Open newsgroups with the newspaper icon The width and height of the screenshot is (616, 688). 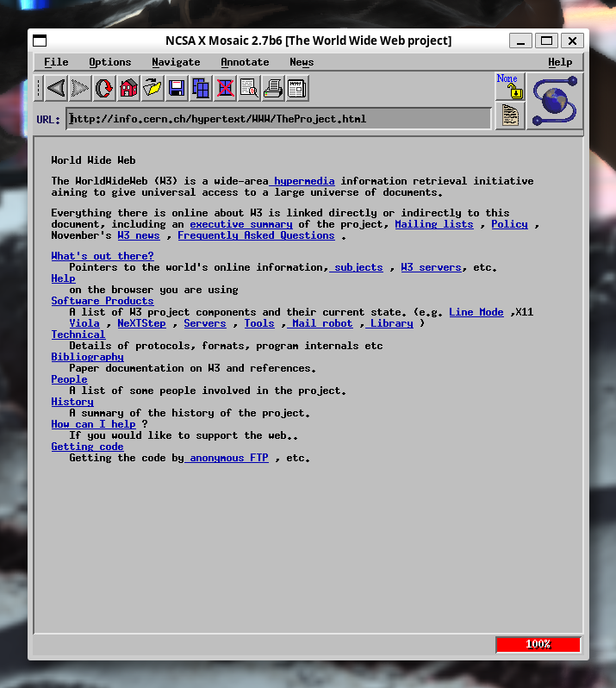click(x=297, y=88)
